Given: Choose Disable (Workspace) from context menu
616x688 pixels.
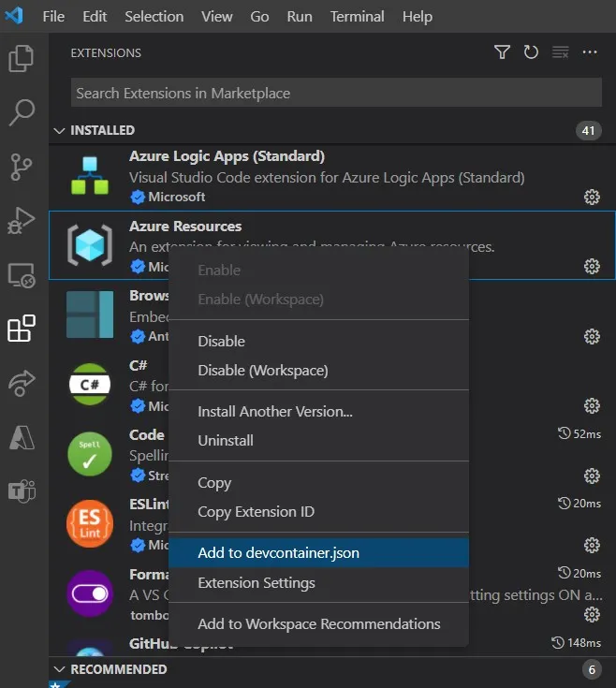Looking at the screenshot, I should (318, 371).
